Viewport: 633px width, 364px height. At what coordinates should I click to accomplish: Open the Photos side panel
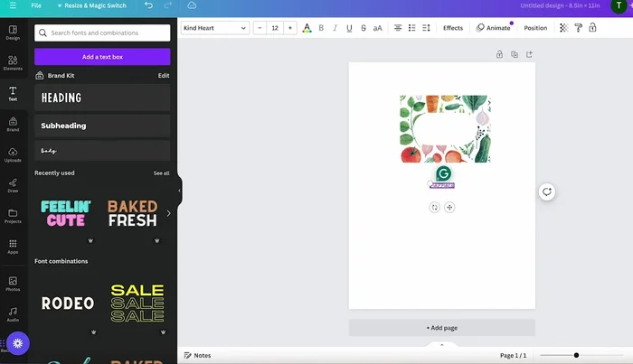click(13, 284)
